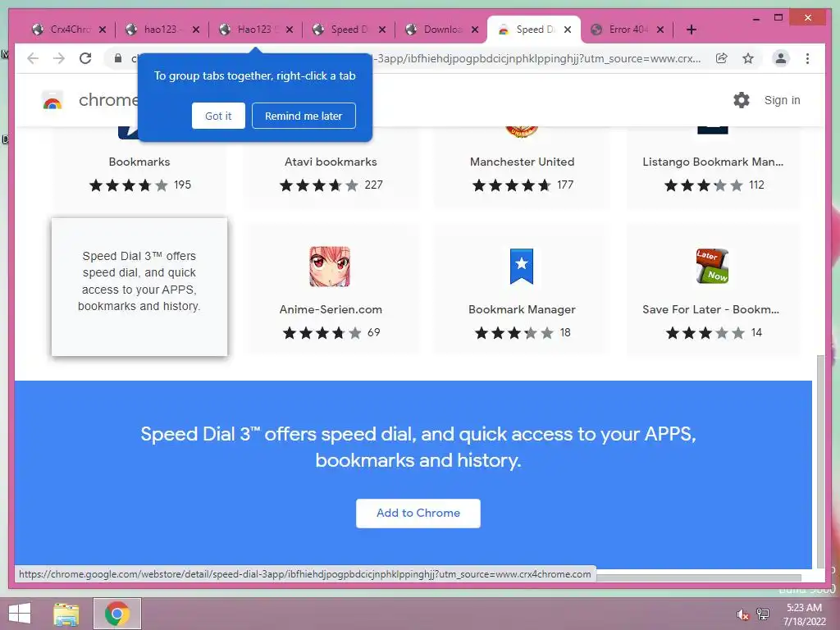
Task: Click the padlock site info icon
Action: [118, 58]
